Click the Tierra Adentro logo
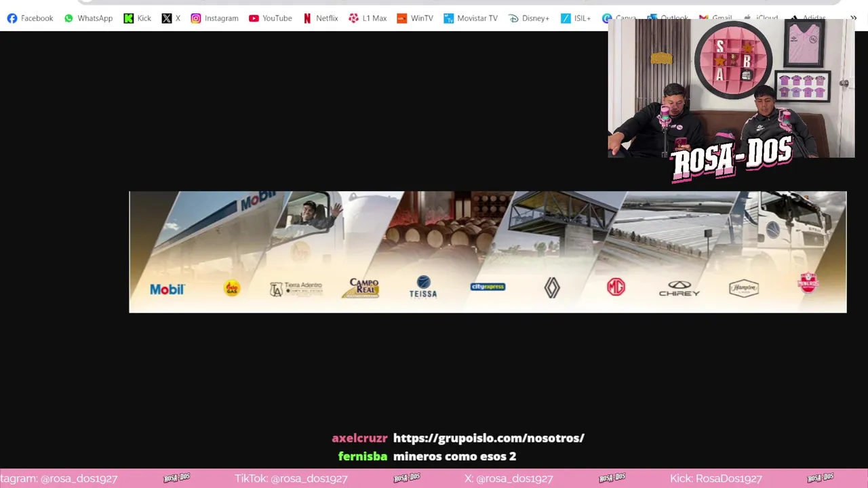This screenshot has width=868, height=488. click(296, 289)
